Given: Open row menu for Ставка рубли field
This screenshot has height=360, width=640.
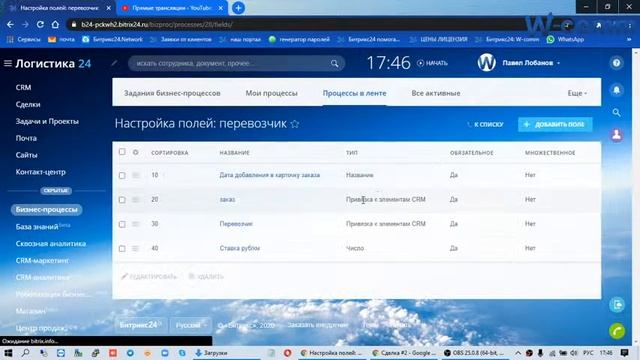Looking at the screenshot, I should click(x=136, y=249).
